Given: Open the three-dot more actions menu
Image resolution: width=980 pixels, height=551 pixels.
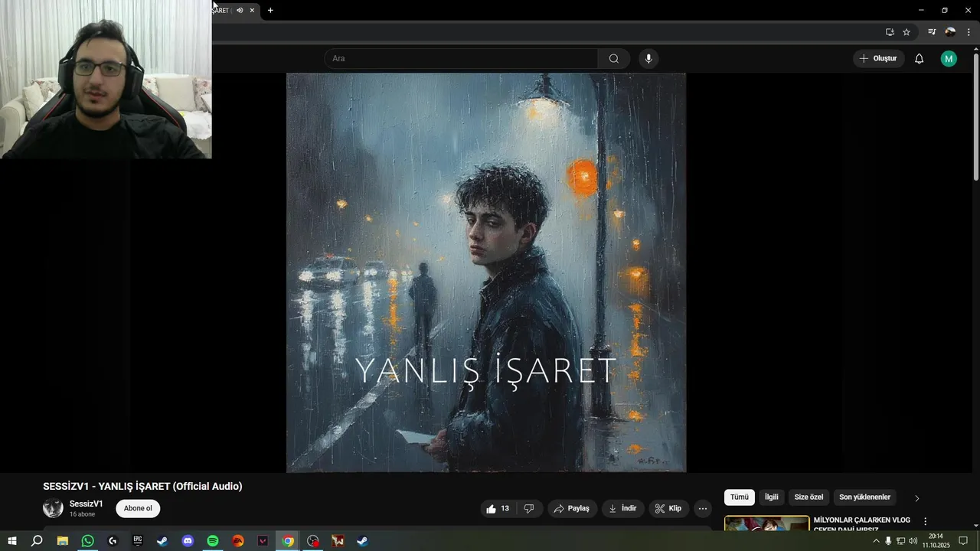Looking at the screenshot, I should click(703, 508).
